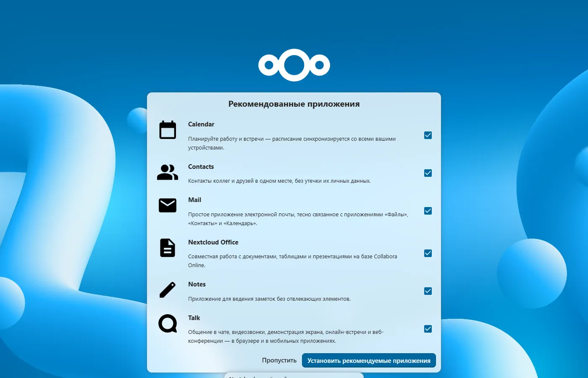This screenshot has width=588, height=378.
Task: Click the Contacts description about коллег и друзей
Action: tap(279, 181)
